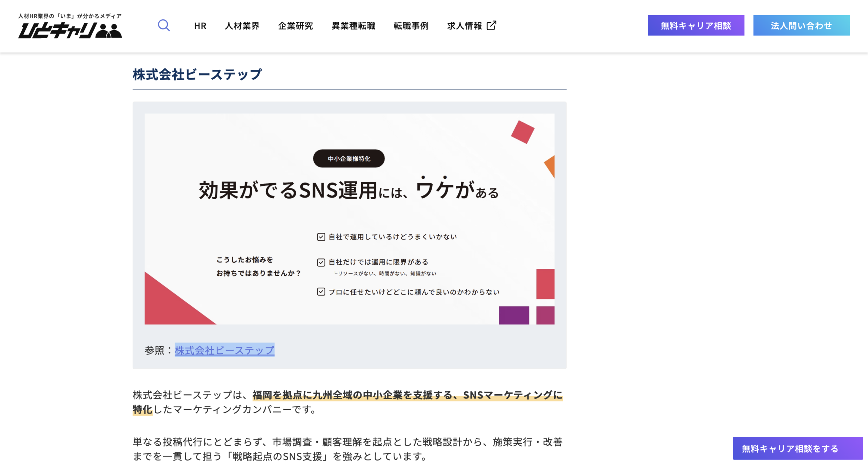Open the HR menu item

(200, 26)
